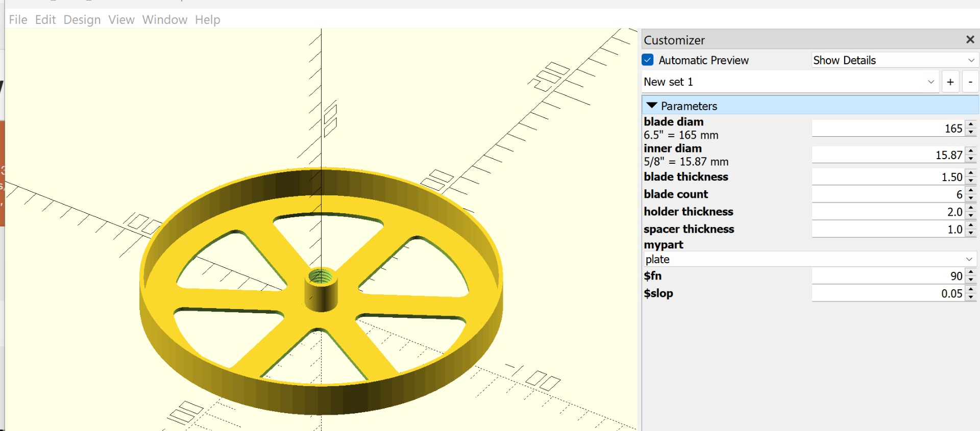Close the Customizer panel
This screenshot has width=980, height=431.
click(x=970, y=39)
